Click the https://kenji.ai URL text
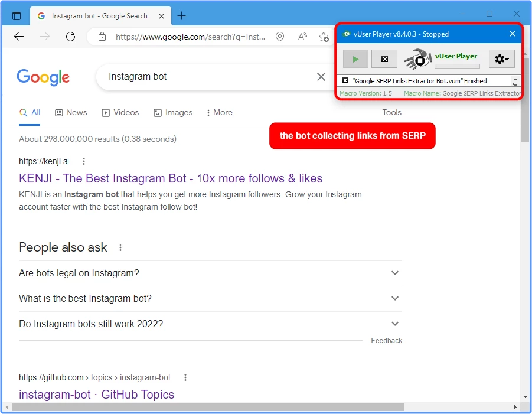Screen dimensions: 532x414 [44, 162]
